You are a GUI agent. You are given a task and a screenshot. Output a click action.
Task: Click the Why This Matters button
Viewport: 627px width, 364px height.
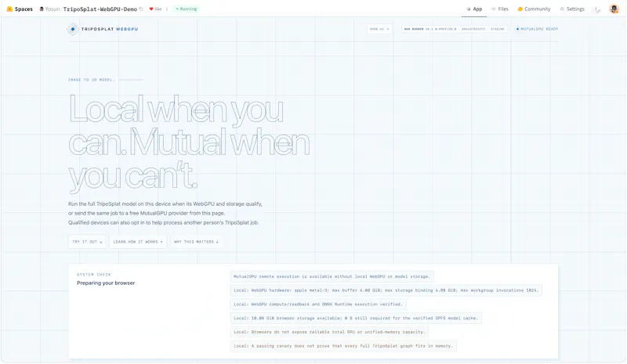pos(197,242)
